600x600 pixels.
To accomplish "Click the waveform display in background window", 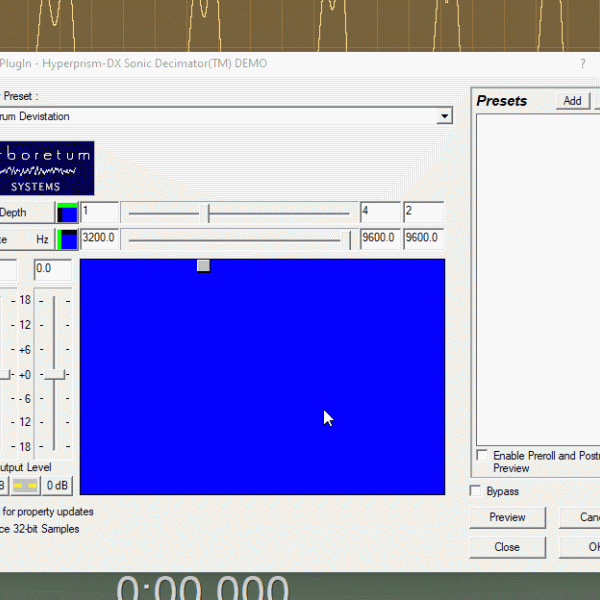I will pyautogui.click(x=300, y=25).
